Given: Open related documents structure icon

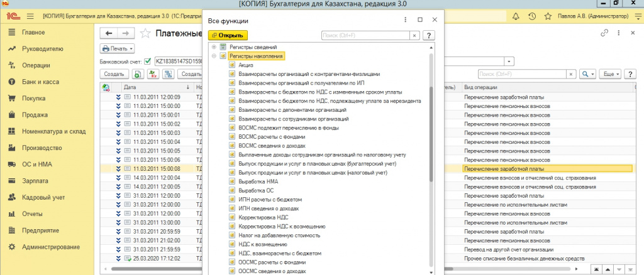Looking at the screenshot, I should pyautogui.click(x=167, y=74).
